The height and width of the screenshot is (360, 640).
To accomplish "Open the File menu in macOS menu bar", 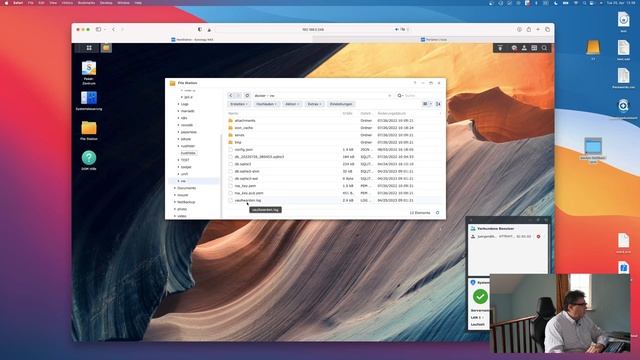I will (x=31, y=3).
